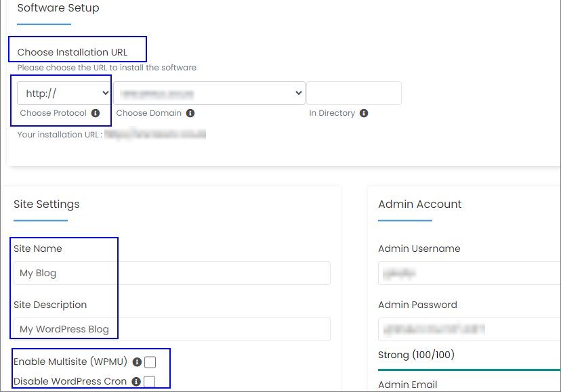Screen dimensions: 561x392
Task: Click the Enable Multisite info icon
Action: pos(137,362)
